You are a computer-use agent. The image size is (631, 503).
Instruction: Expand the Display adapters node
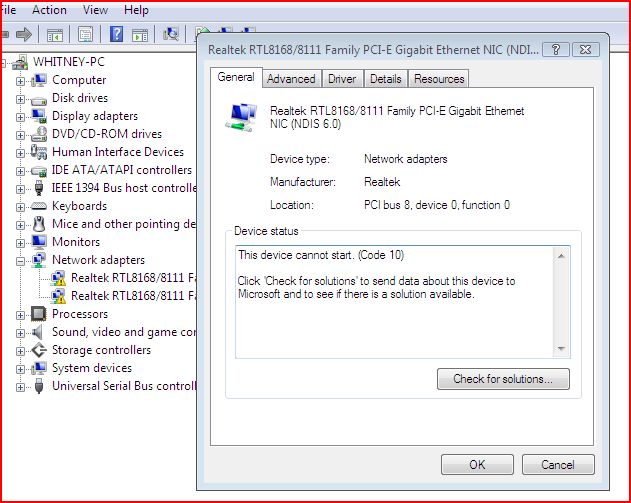pos(20,117)
